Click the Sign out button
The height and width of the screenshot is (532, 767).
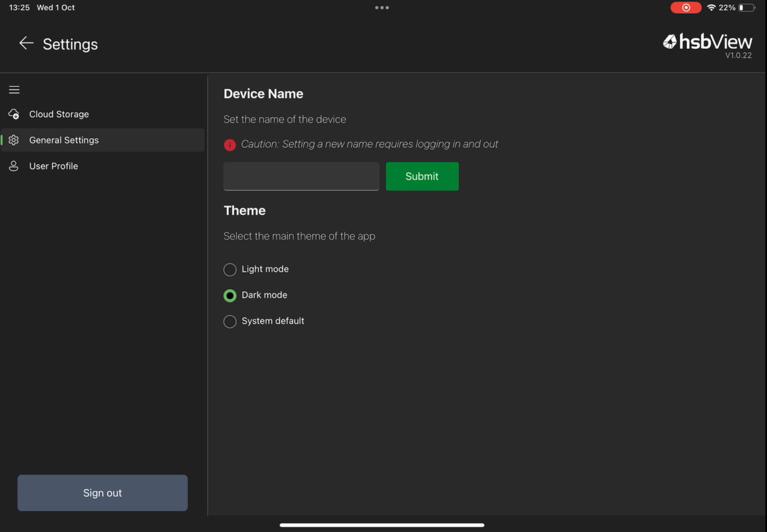(x=102, y=493)
